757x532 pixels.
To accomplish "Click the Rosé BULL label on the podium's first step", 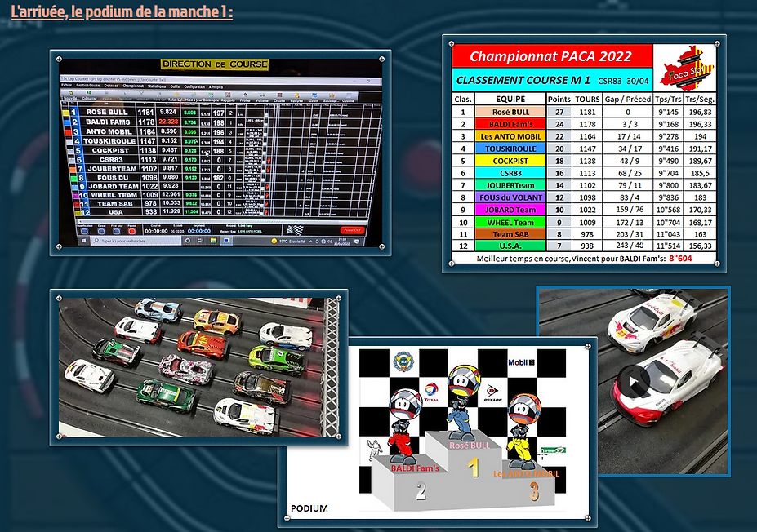I will [x=470, y=446].
